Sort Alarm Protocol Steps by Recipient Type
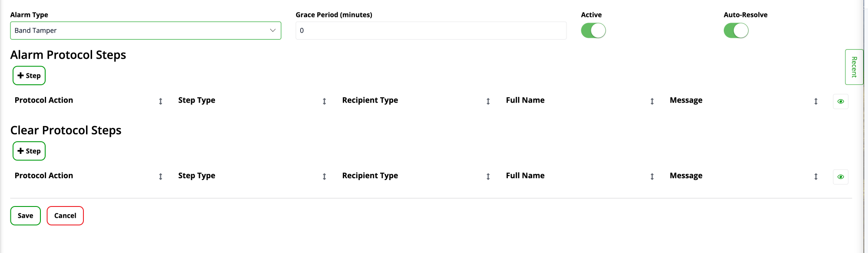The width and height of the screenshot is (868, 253). pos(488,101)
